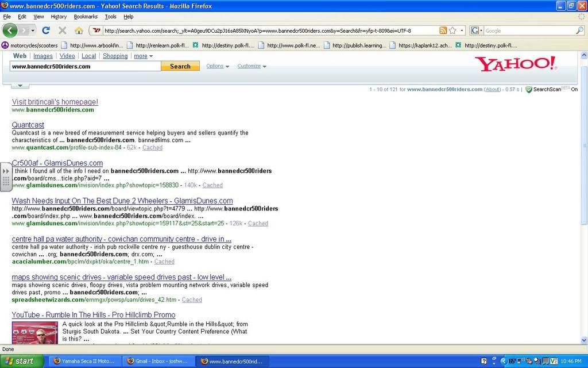Switch to Images search
Viewport: 588px width, 368px height.
42,56
